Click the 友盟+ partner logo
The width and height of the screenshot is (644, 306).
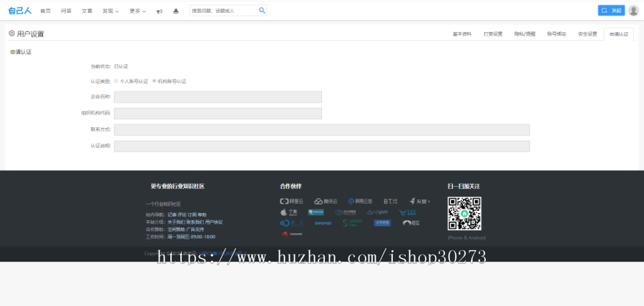[x=420, y=201]
